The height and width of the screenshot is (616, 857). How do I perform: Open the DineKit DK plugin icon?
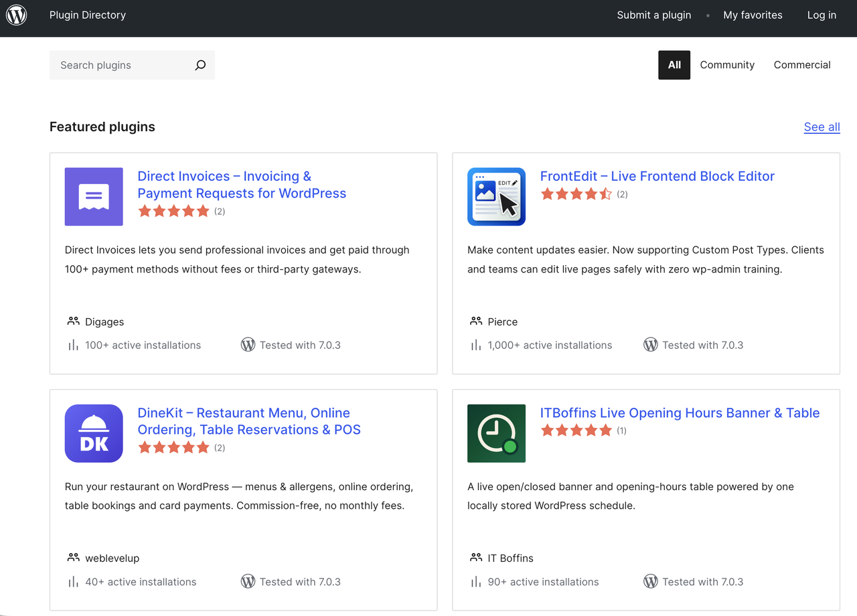[x=94, y=433]
